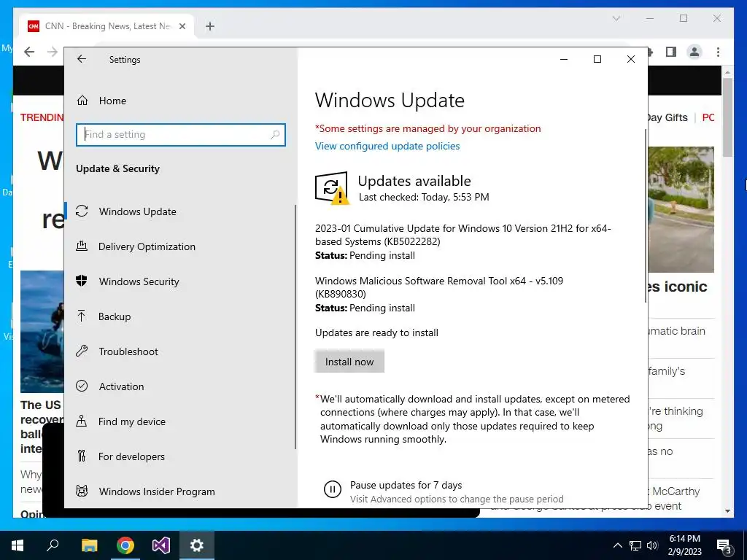Toggle the Chrome side panel icon
The image size is (747, 560).
tap(671, 52)
